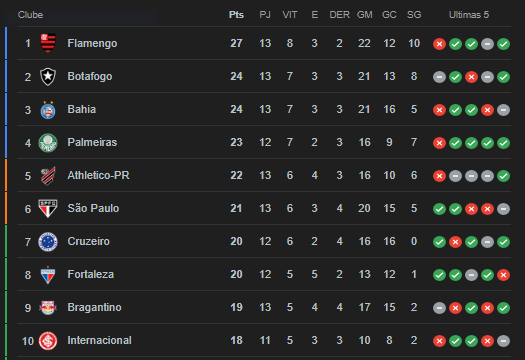Click the Últimas 5 column header

pos(469,15)
